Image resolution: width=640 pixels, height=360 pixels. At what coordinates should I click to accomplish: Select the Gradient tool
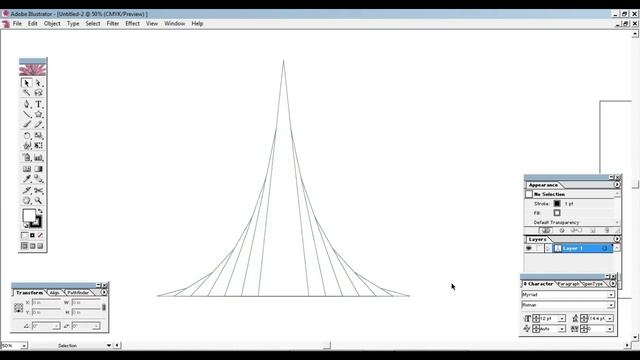38,169
